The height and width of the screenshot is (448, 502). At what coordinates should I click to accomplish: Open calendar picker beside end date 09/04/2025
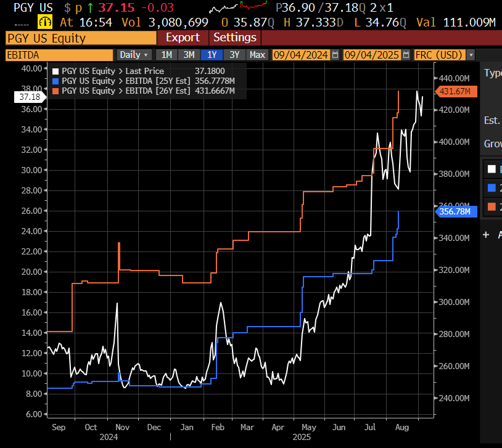405,55
